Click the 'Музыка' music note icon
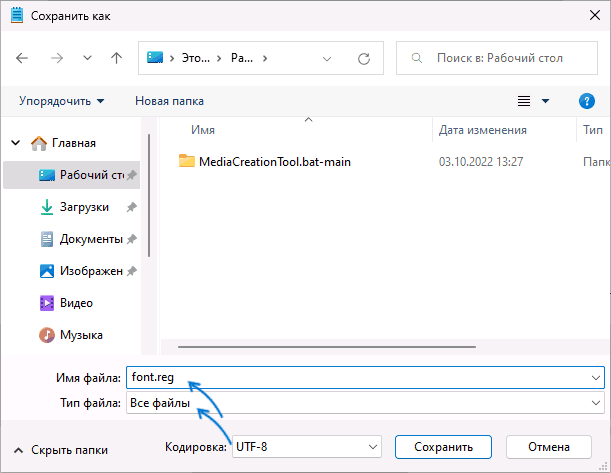This screenshot has width=611, height=473. pyautogui.click(x=47, y=335)
